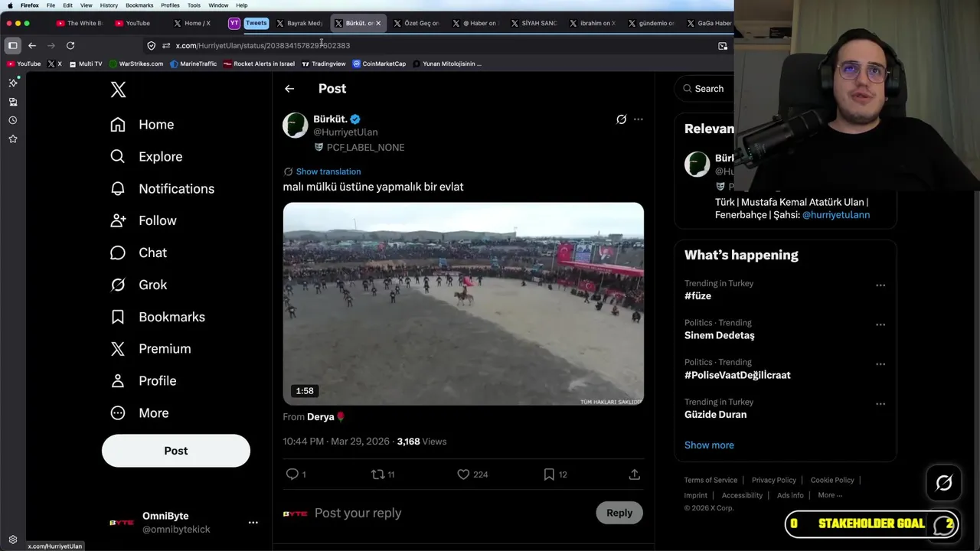Switch to the YouTube tab

tap(132, 23)
